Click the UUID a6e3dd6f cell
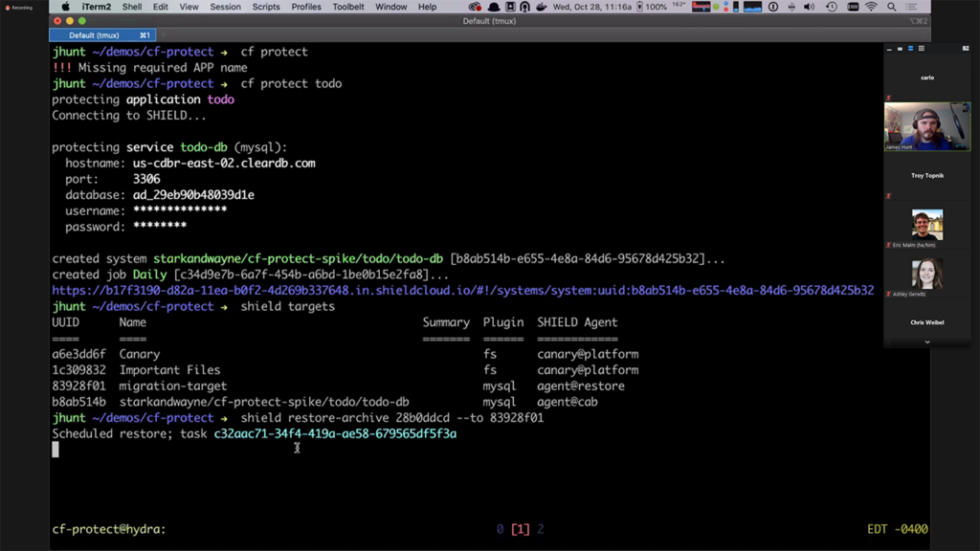The height and width of the screenshot is (551, 980). point(78,354)
